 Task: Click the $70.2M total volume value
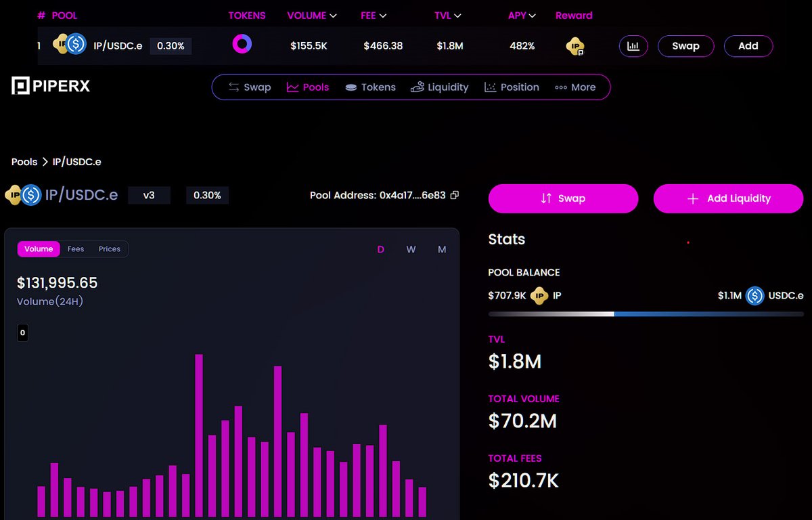pyautogui.click(x=522, y=421)
